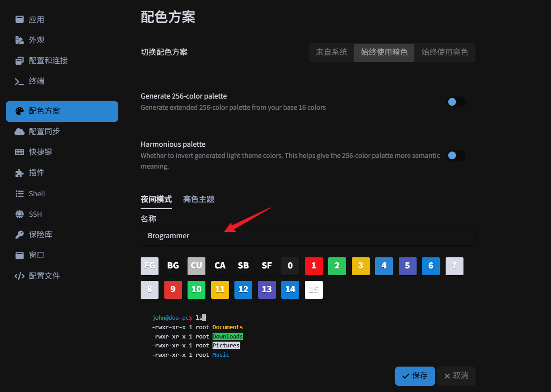551x392 pixels.
Task: Click the 名称 field containing Brogrammer
Action: tap(308, 235)
